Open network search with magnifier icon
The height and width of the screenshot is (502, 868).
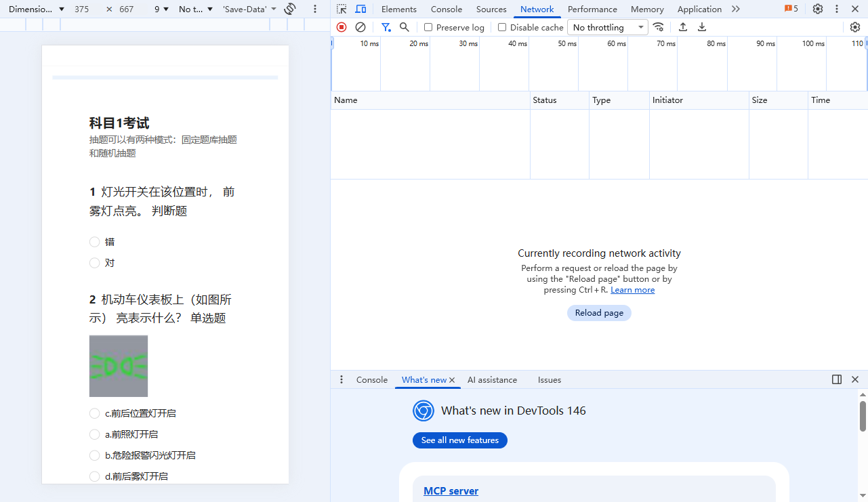click(405, 27)
